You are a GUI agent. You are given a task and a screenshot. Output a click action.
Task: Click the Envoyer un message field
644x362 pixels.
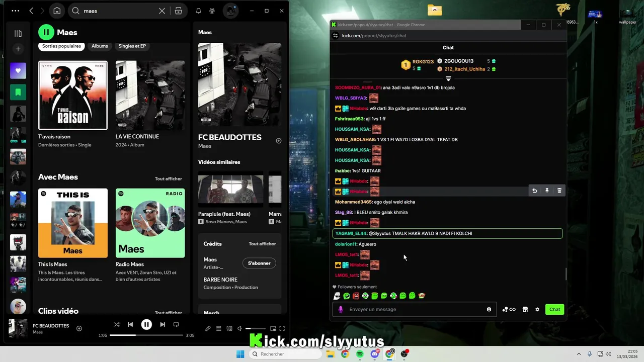click(415, 309)
